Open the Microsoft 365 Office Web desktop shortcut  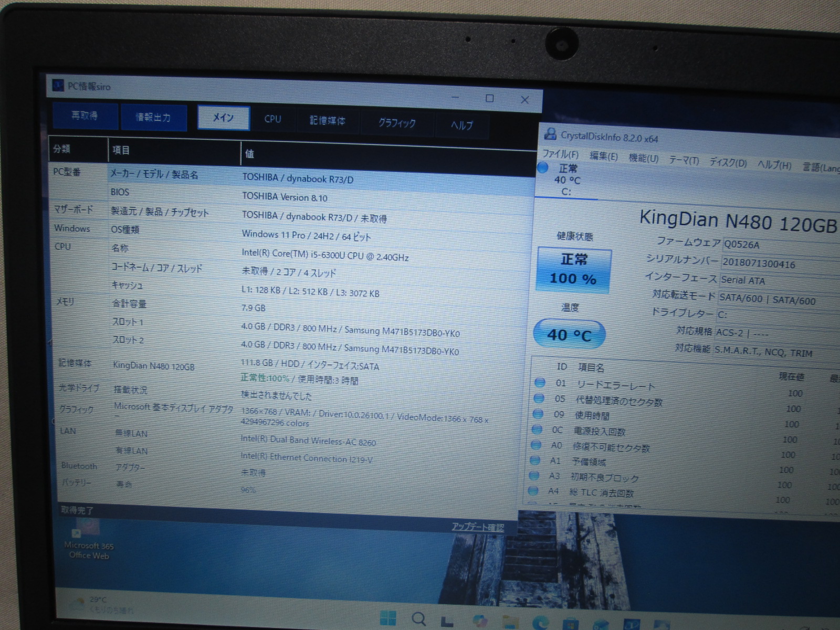click(88, 539)
